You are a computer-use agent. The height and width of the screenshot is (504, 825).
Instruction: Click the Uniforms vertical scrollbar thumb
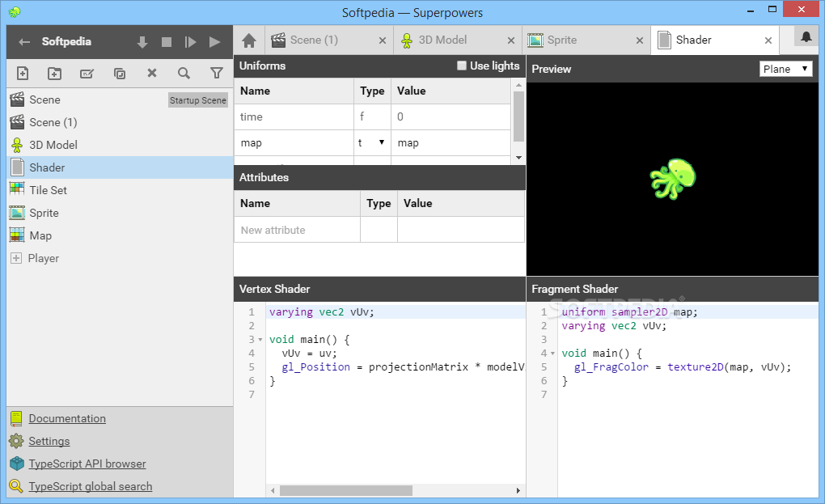(x=518, y=116)
